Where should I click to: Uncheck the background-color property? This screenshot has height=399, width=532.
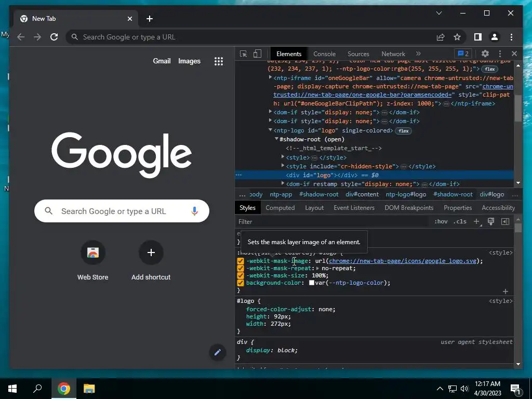click(x=240, y=283)
